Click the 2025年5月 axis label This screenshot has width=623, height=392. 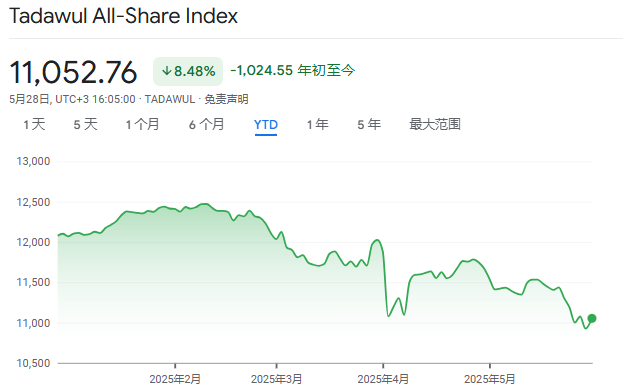coord(490,379)
